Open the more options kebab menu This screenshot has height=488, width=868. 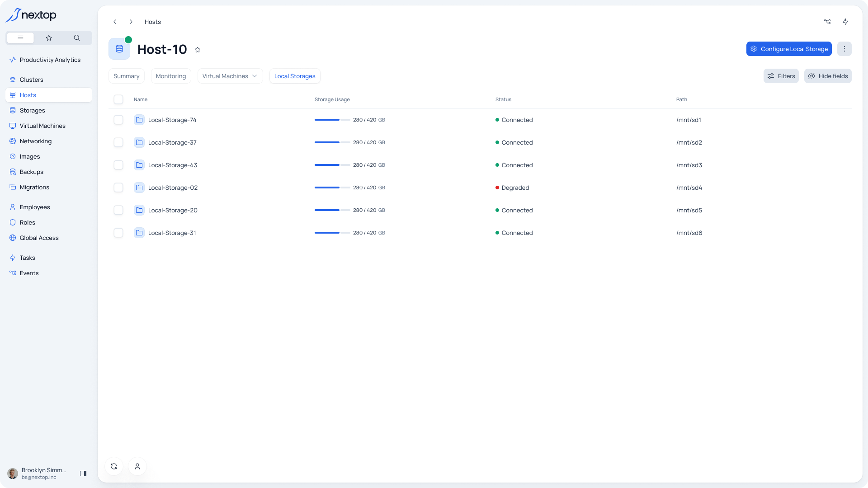844,49
